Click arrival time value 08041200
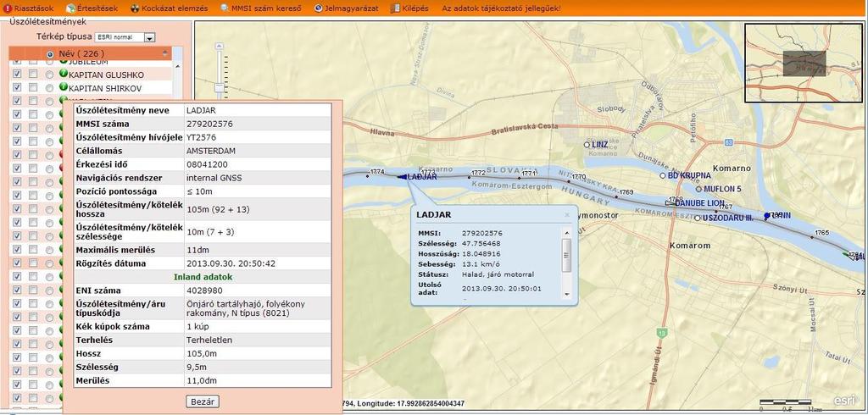The height and width of the screenshot is (415, 868). pos(207,165)
